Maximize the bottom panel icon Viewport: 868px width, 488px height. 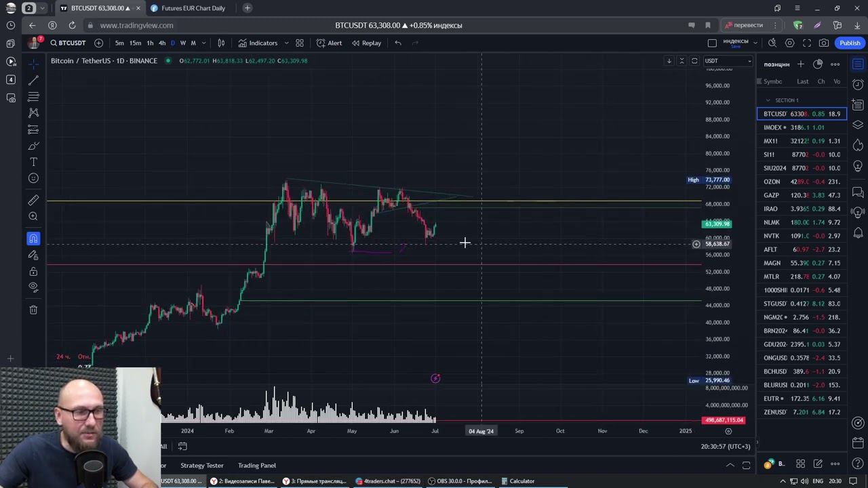(x=746, y=465)
